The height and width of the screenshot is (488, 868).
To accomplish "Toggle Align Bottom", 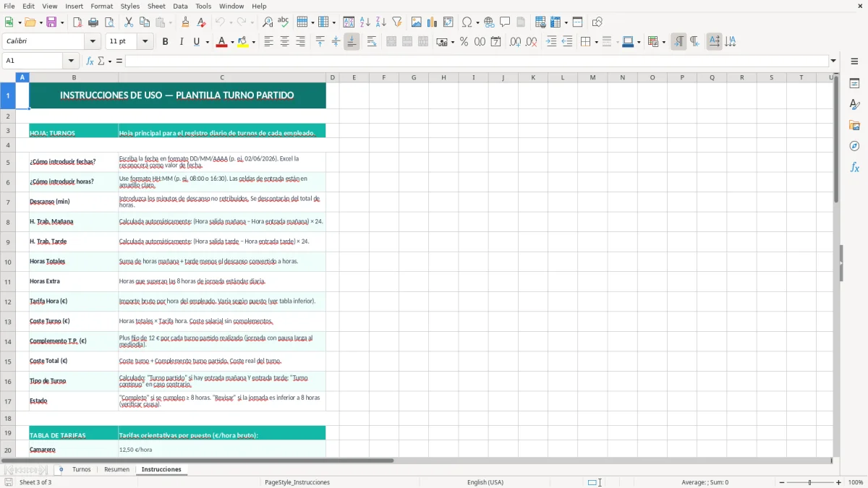I will (352, 42).
